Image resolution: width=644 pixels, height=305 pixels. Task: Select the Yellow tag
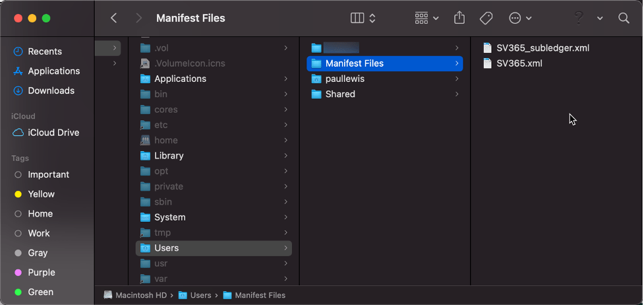tap(41, 194)
